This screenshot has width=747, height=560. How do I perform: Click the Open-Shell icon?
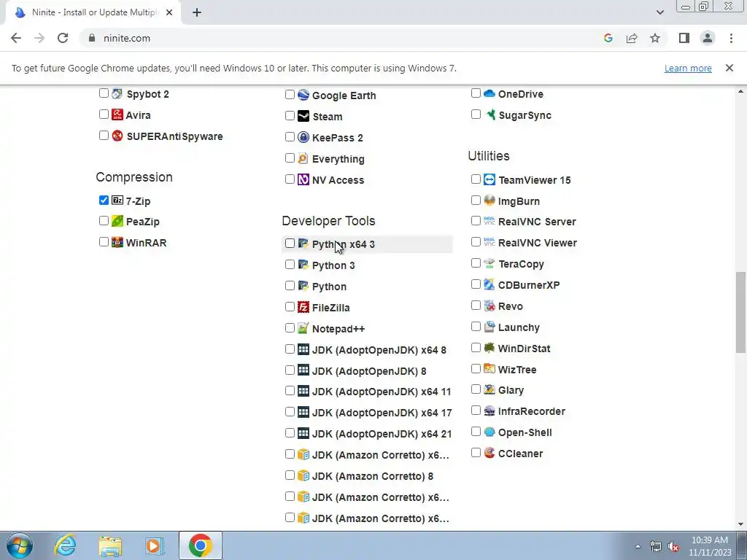coord(489,432)
